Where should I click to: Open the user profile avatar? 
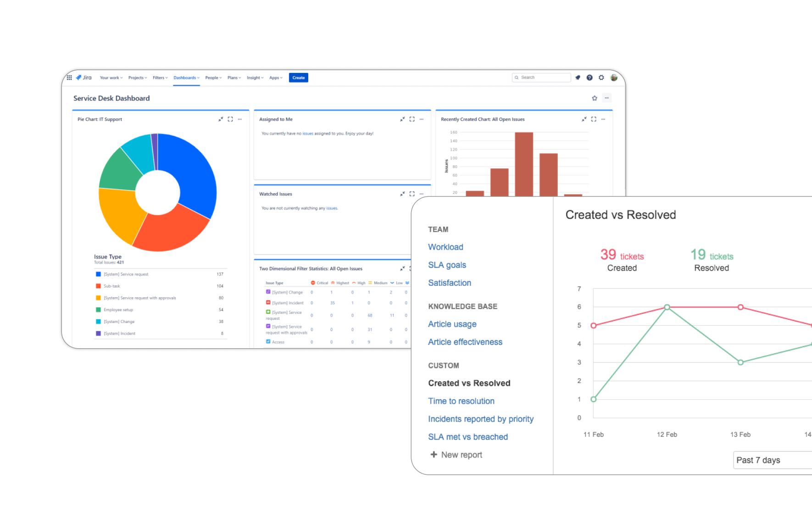click(614, 78)
